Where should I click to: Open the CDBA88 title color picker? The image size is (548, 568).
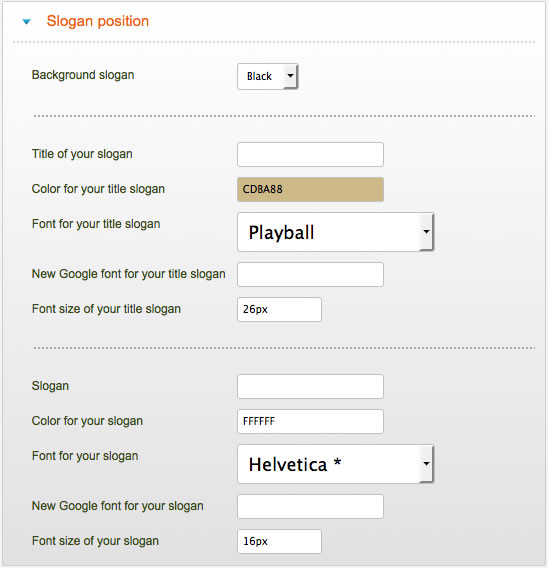[x=310, y=189]
